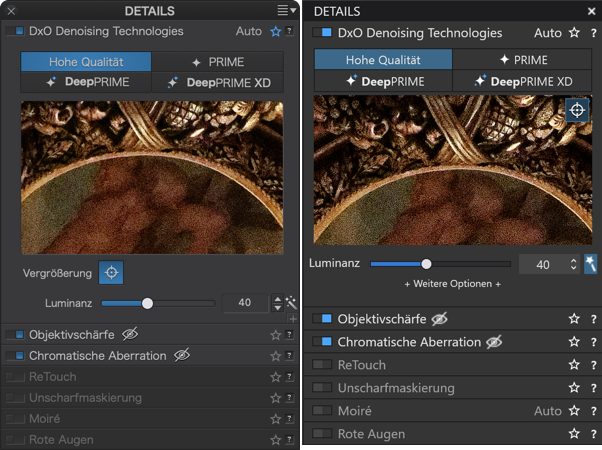602x450 pixels.
Task: Click the left panel denoising preview image
Action: tap(152, 177)
